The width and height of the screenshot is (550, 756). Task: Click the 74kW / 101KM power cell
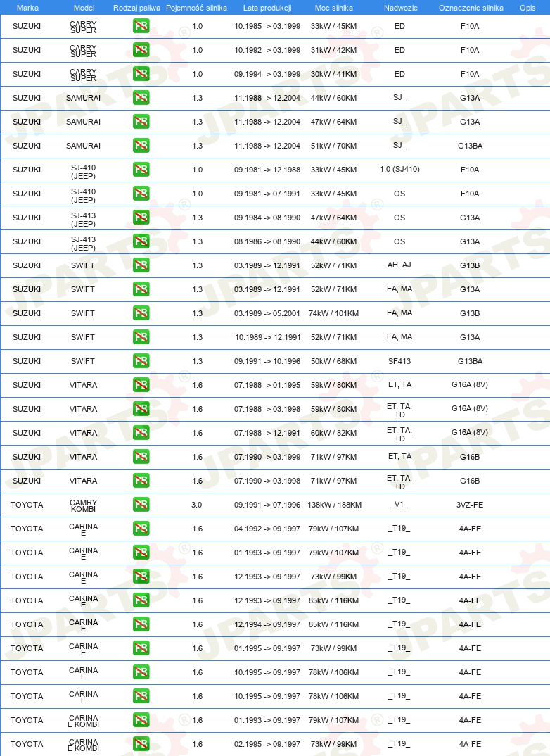point(334,313)
